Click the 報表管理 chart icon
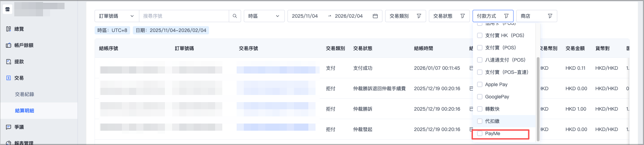The height and width of the screenshot is (145, 644). click(9, 143)
